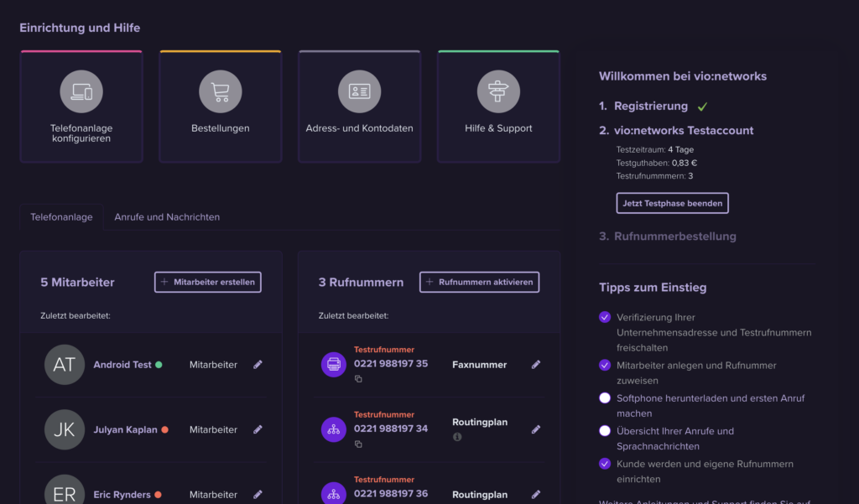
Task: Check the Übersicht Ihrer Anrufe checkbox
Action: (605, 430)
